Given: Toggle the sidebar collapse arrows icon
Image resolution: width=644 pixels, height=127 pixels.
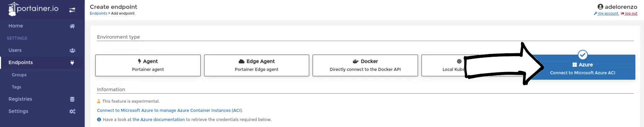Looking at the screenshot, I should (x=72, y=10).
